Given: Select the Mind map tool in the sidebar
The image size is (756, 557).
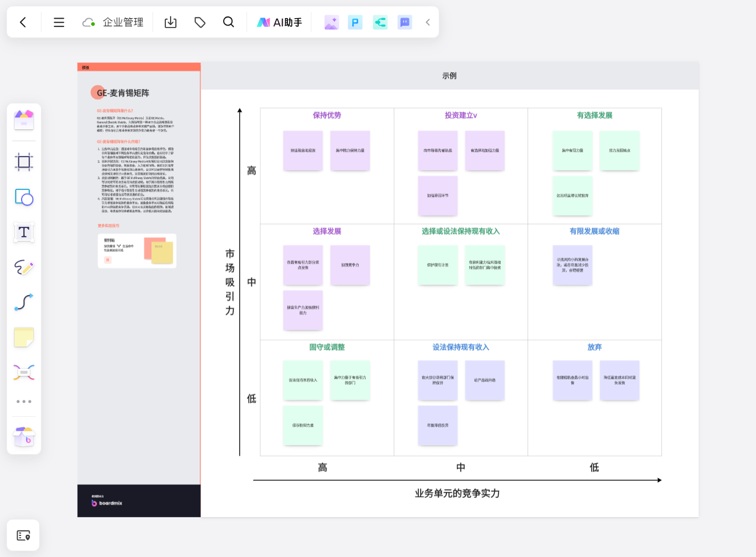Looking at the screenshot, I should pyautogui.click(x=24, y=372).
